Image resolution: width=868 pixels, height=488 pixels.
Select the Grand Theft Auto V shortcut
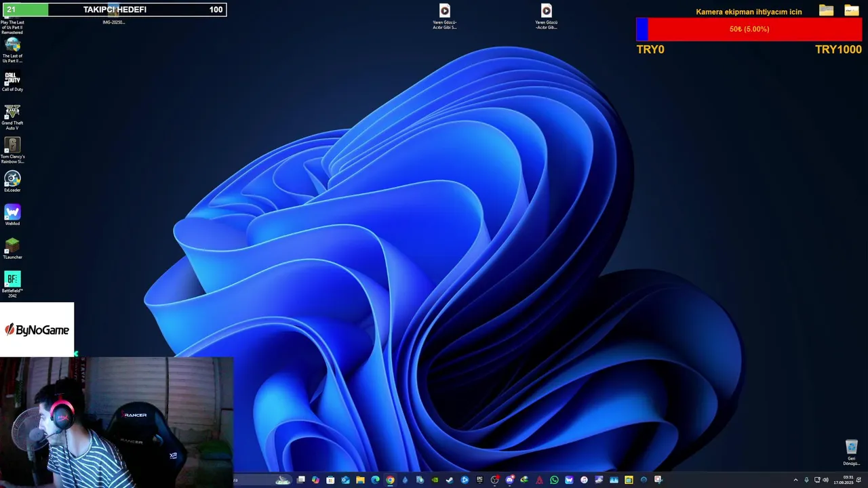click(12, 117)
